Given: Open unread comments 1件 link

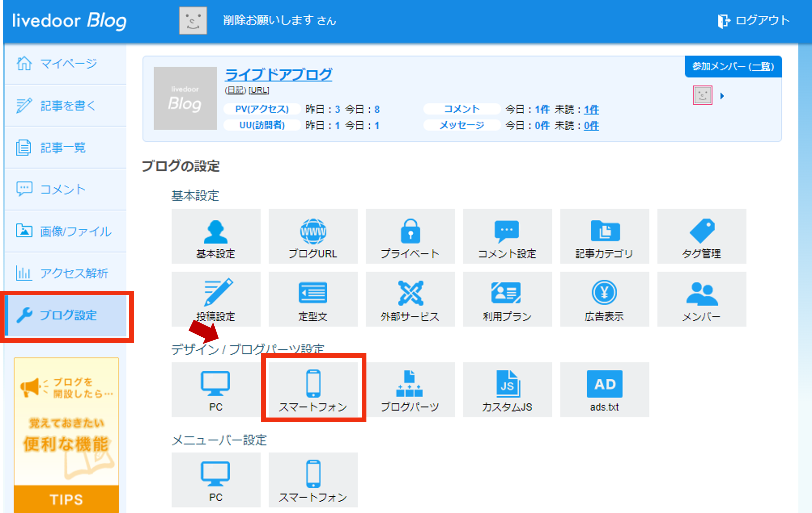Looking at the screenshot, I should (x=591, y=110).
